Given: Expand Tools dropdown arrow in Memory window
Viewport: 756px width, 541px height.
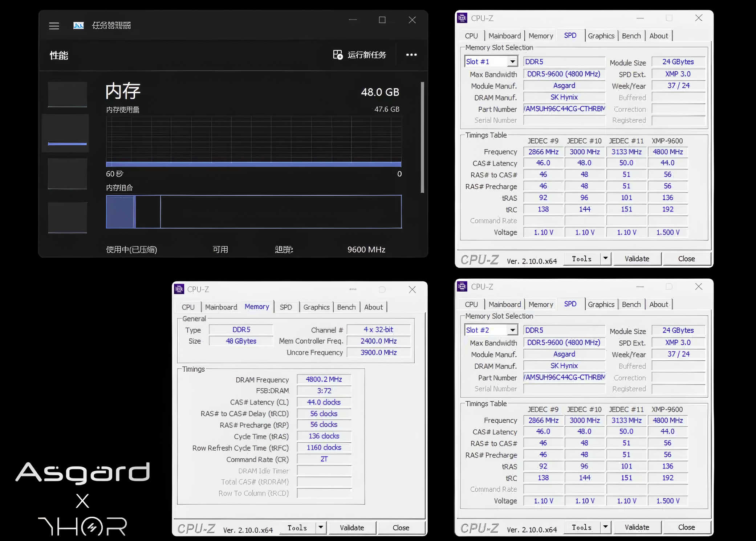Looking at the screenshot, I should pos(321,527).
